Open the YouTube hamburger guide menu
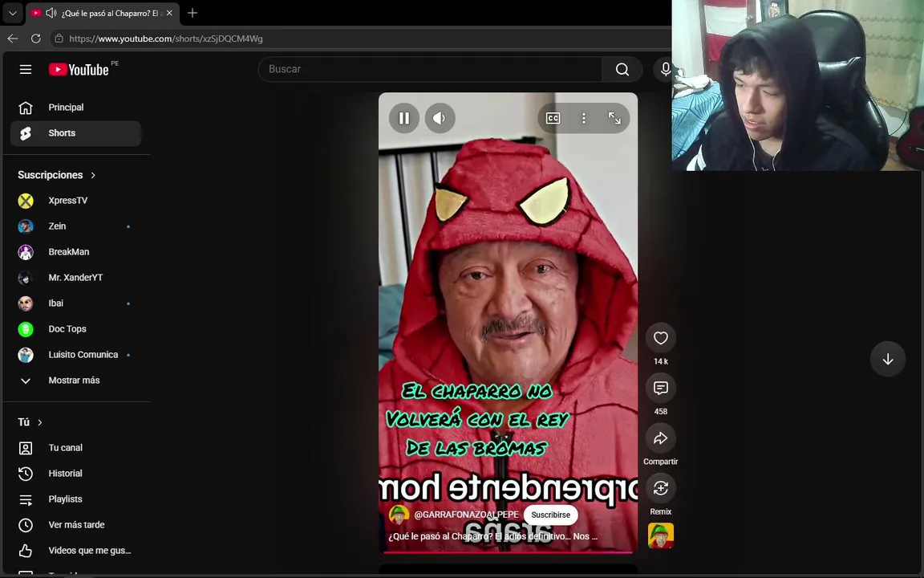Viewport: 924px width, 578px height. [26, 70]
